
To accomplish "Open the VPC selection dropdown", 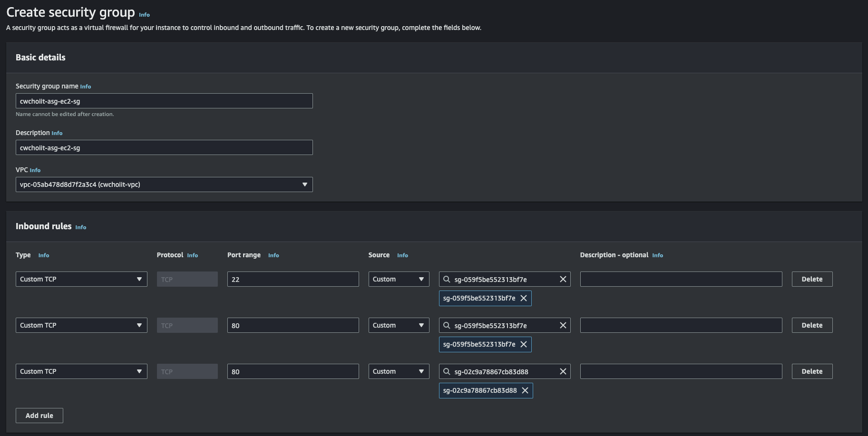I will click(x=164, y=184).
